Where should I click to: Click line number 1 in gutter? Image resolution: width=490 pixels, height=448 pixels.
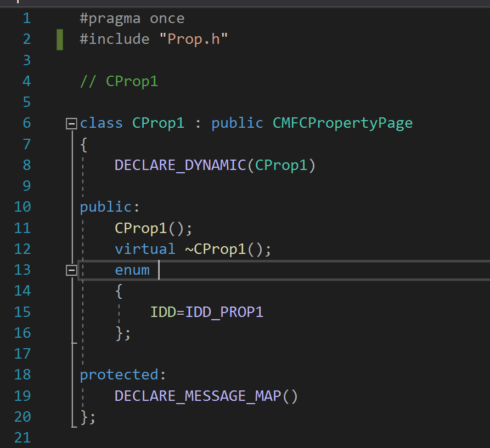27,19
